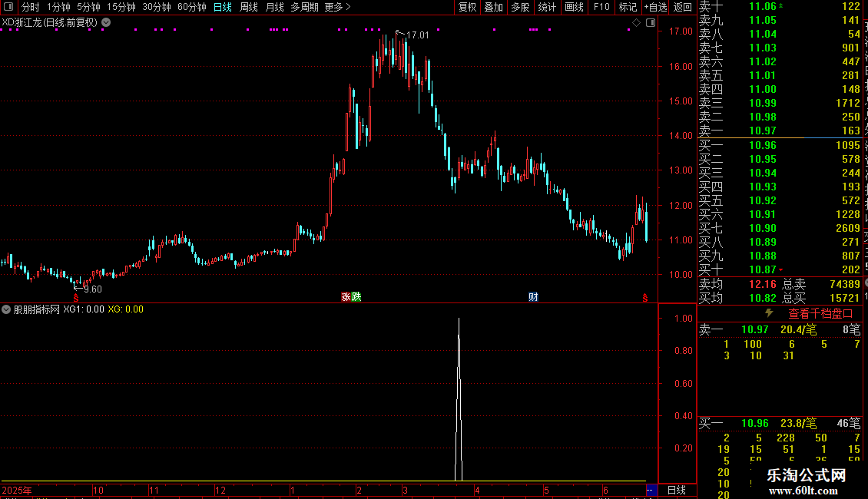Click the 买均 10.82 value
This screenshot has height=499, width=868.
pyautogui.click(x=762, y=298)
